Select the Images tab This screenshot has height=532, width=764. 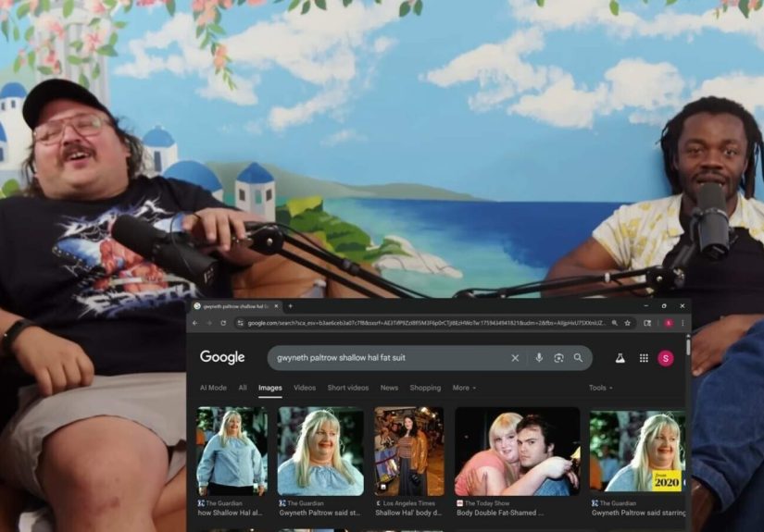click(269, 388)
